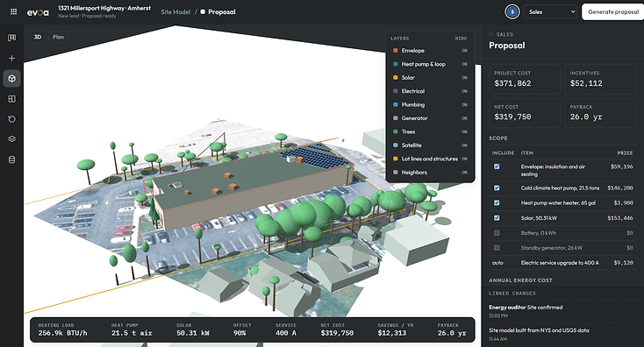
Task: Go to Site Model breadcrumb
Action: pyautogui.click(x=175, y=12)
